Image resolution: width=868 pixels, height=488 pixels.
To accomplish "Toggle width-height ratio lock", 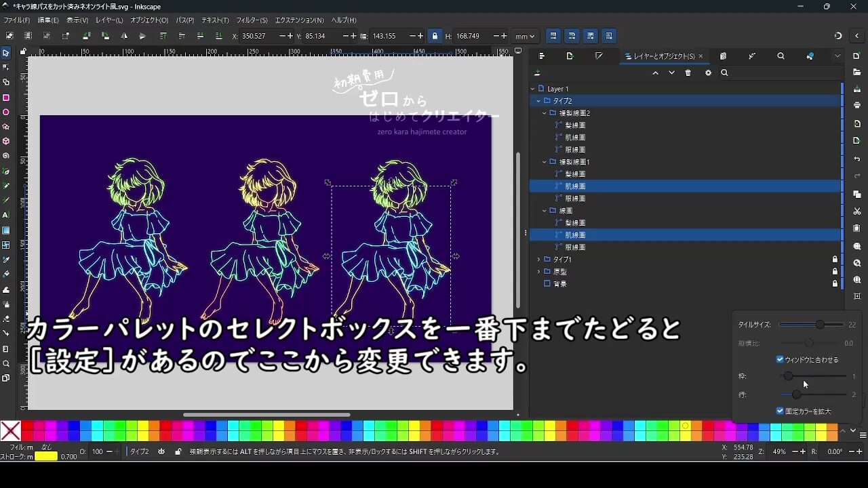I will coord(435,36).
